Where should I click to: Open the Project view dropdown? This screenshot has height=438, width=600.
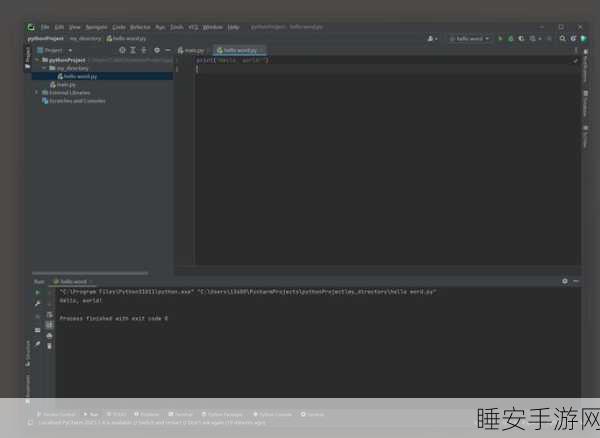tap(54, 50)
